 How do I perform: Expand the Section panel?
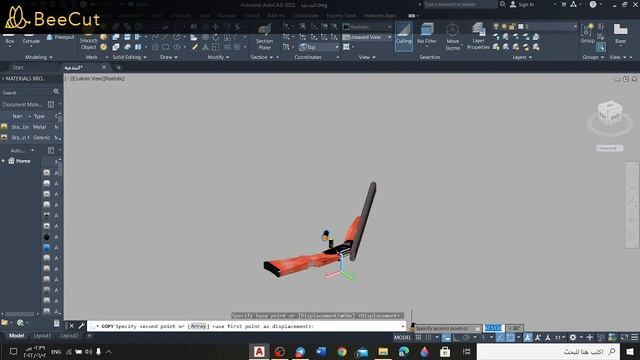262,57
